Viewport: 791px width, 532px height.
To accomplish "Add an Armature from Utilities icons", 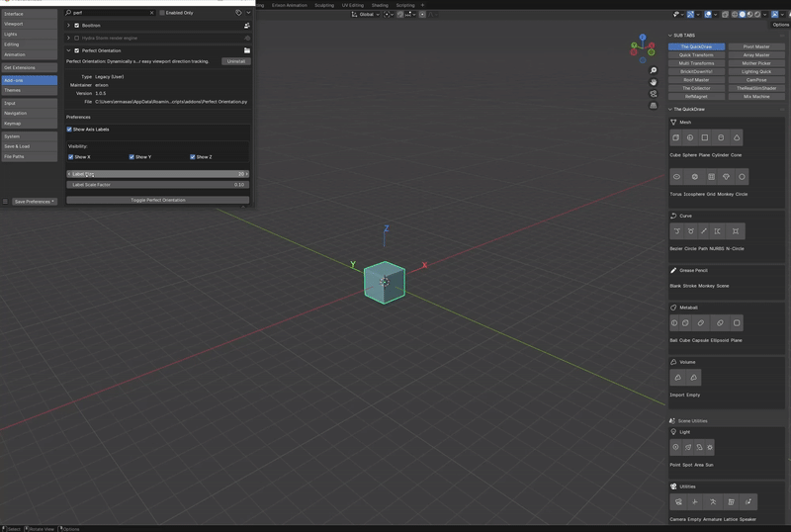I will [x=713, y=501].
